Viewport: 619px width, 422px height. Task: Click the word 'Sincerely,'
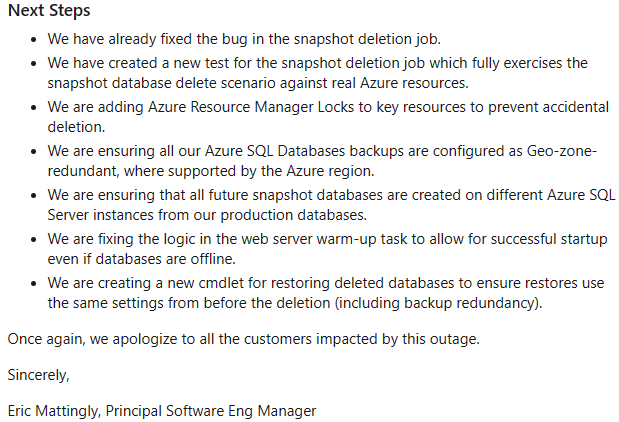38,375
